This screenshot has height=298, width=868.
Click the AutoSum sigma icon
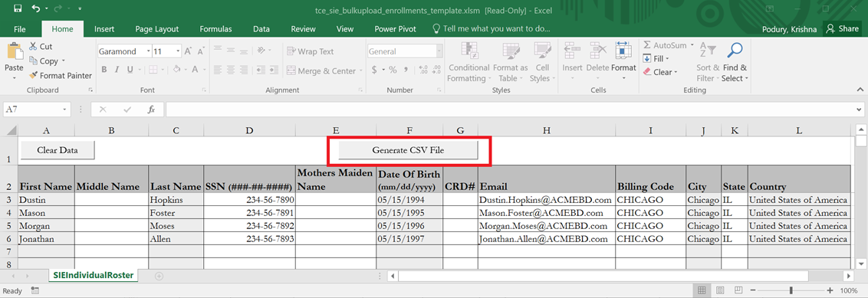point(646,45)
